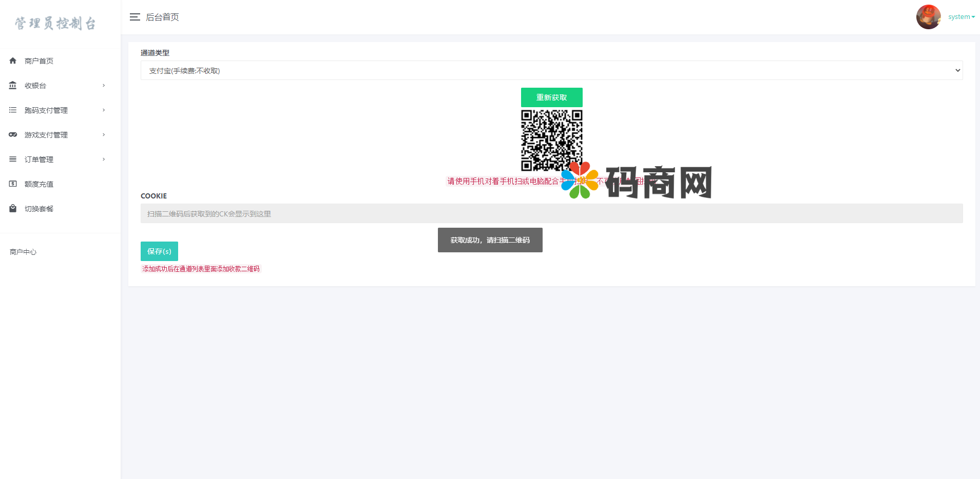Click the bag icon for 切换套餐
The image size is (980, 479).
coord(13,208)
